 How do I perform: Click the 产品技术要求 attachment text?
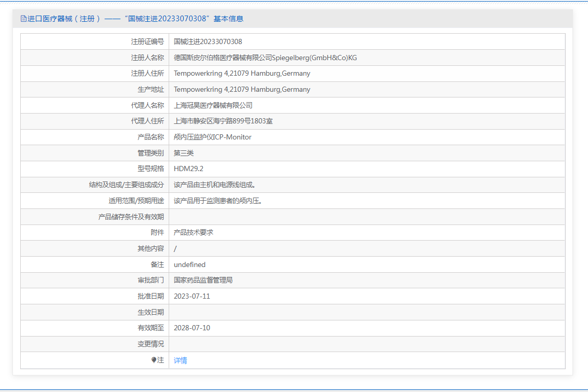coord(194,232)
